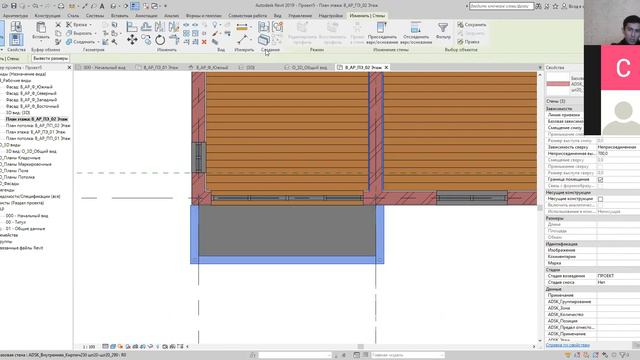Open the Structure (Конструкция) ribbon tab
Screen dimensions: 640x360
pyautogui.click(x=47, y=16)
